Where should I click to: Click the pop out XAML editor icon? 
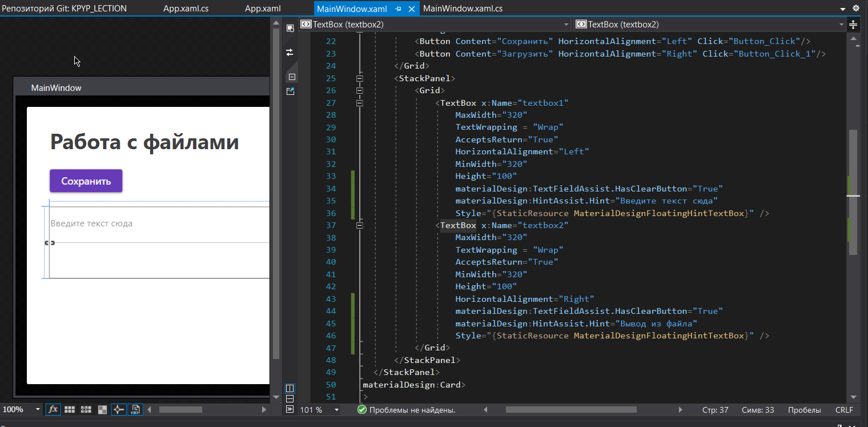click(x=290, y=91)
